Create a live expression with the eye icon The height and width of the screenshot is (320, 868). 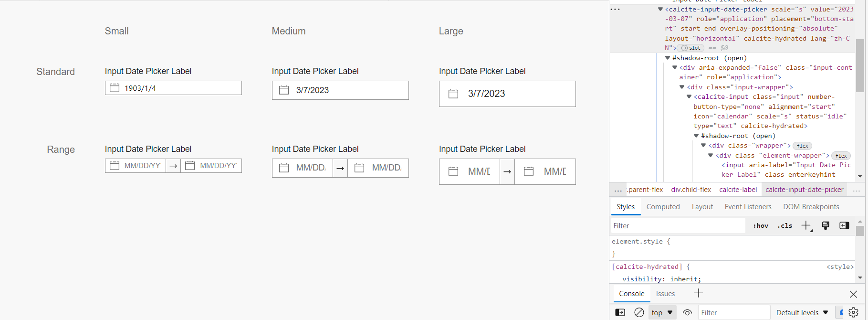687,312
